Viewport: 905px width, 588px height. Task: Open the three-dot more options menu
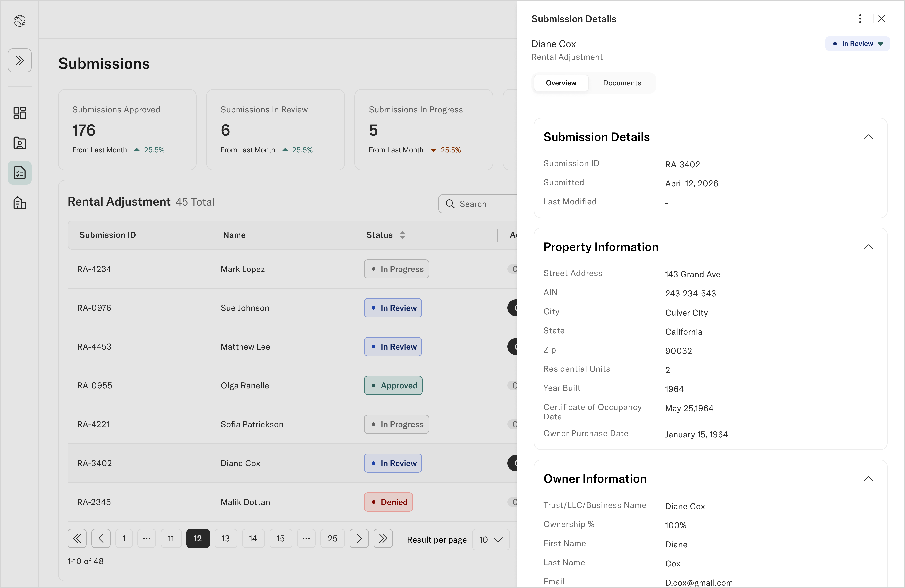(860, 19)
